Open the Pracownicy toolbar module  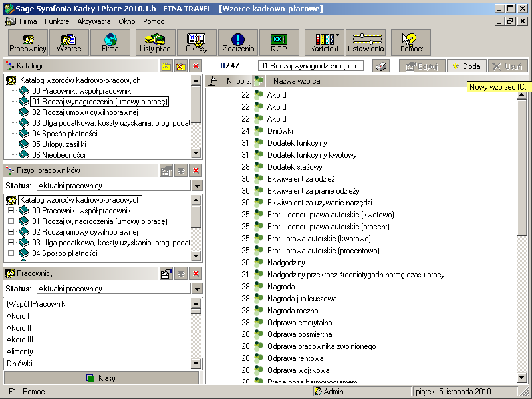tap(28, 43)
